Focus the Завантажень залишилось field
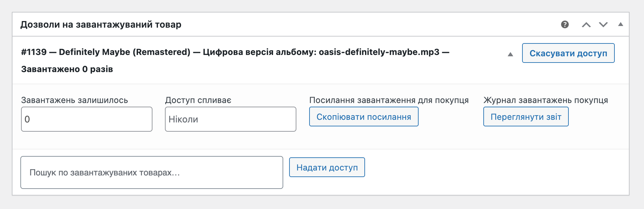 [x=87, y=119]
